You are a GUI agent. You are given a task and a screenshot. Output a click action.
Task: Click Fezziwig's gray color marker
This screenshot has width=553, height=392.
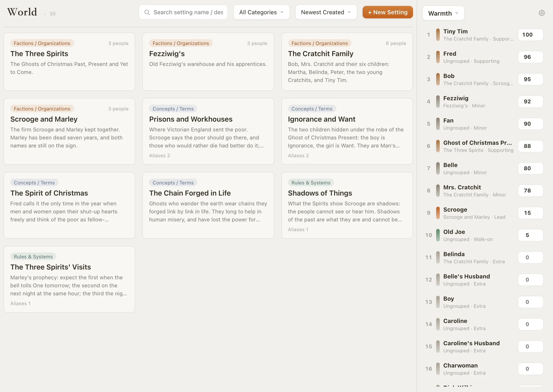coord(438,102)
